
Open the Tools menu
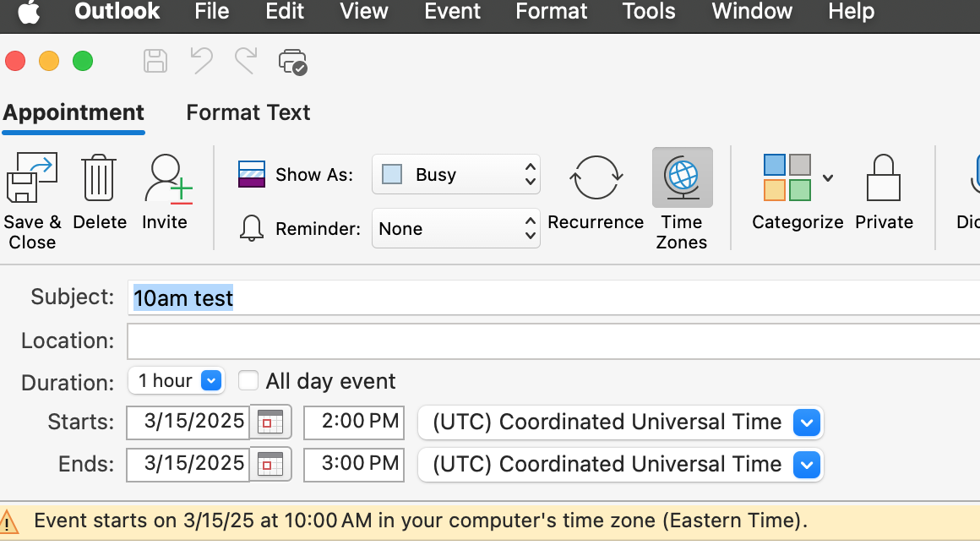649,11
